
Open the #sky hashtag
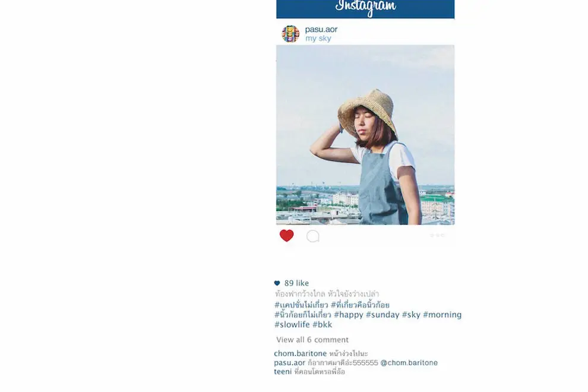click(411, 315)
